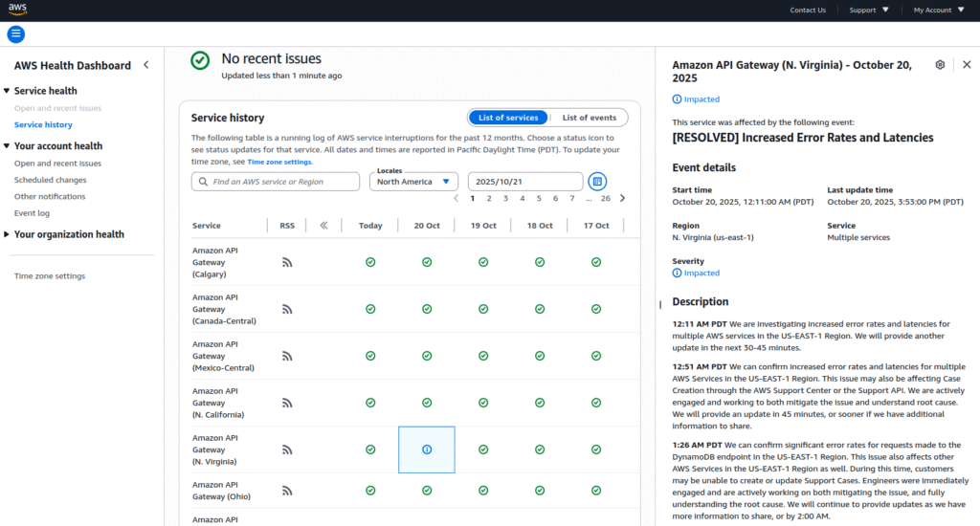Open the AWS logo home link
Screen dimensions: 980x526
pyautogui.click(x=17, y=10)
